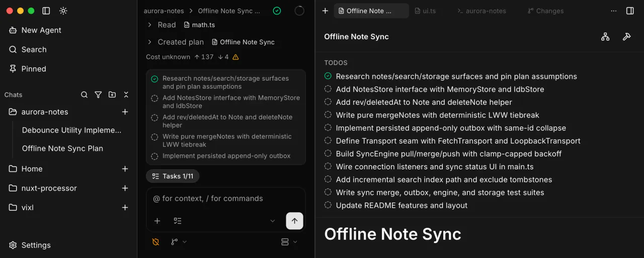Open the server environment dropdown
The image size is (644, 258).
(x=289, y=242)
